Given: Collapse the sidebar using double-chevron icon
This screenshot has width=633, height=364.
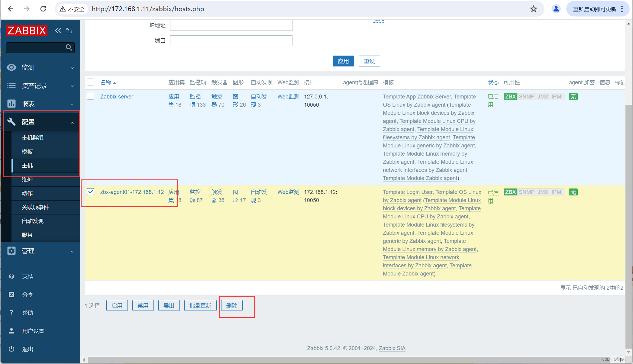Looking at the screenshot, I should click(x=58, y=30).
